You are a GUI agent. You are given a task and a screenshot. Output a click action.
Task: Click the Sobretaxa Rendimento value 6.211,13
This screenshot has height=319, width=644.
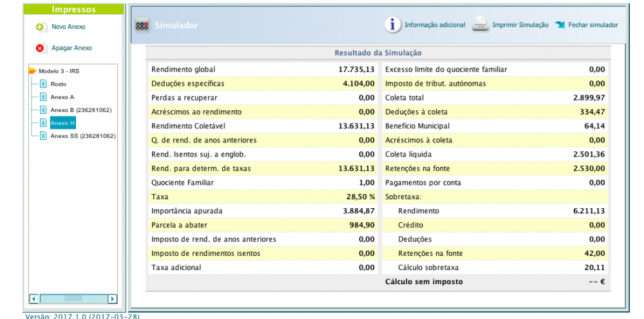589,211
